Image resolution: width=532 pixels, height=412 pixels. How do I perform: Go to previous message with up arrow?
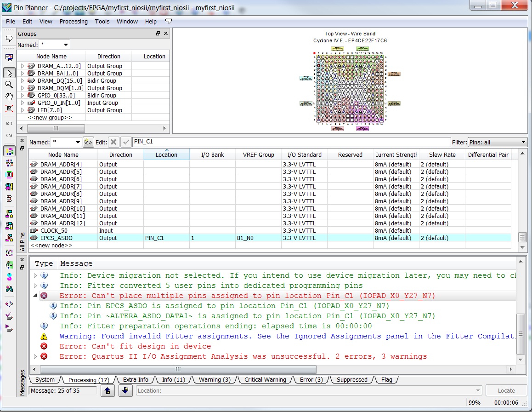click(108, 390)
